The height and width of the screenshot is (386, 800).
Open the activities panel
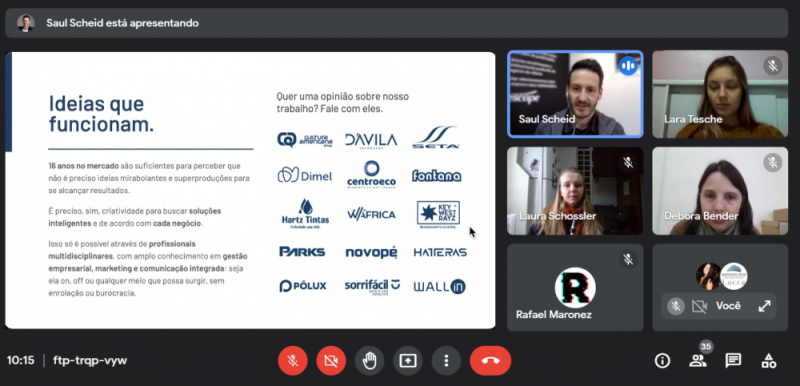pyautogui.click(x=768, y=361)
